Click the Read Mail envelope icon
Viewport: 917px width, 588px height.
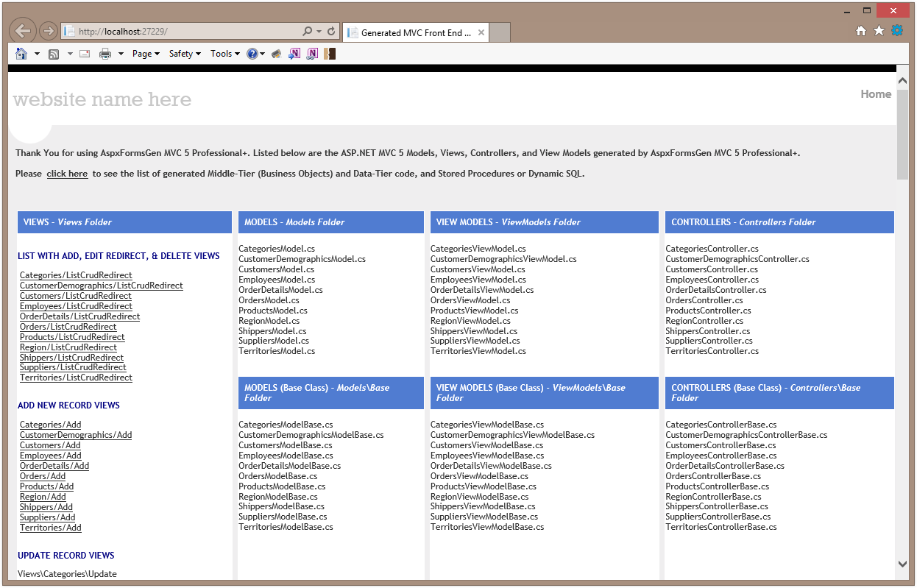point(85,54)
